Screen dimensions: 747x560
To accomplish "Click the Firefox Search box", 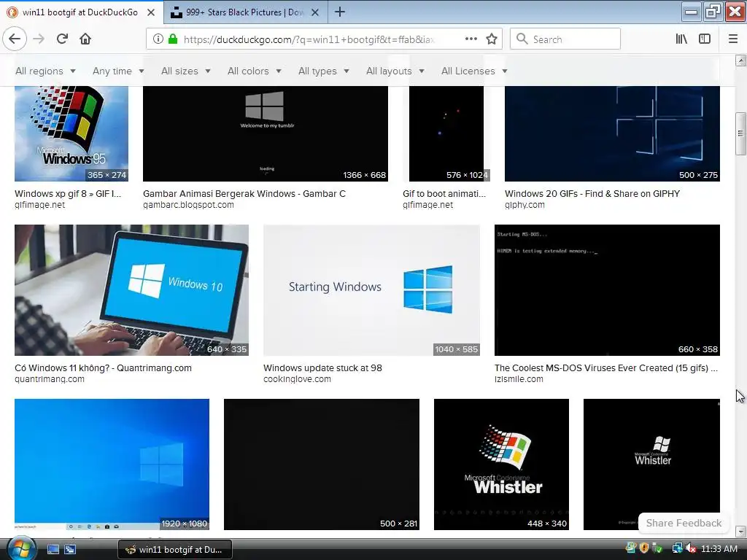I will pyautogui.click(x=565, y=39).
